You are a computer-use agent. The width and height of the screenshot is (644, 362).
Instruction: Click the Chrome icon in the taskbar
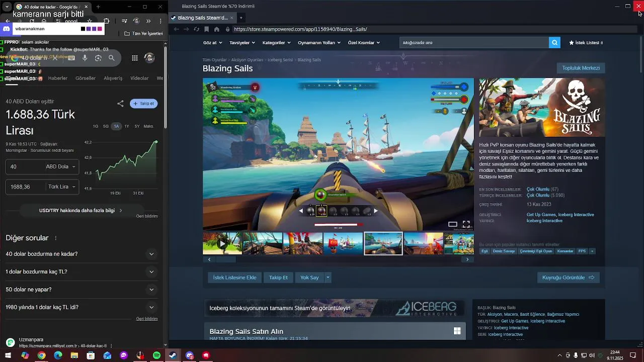click(41, 355)
